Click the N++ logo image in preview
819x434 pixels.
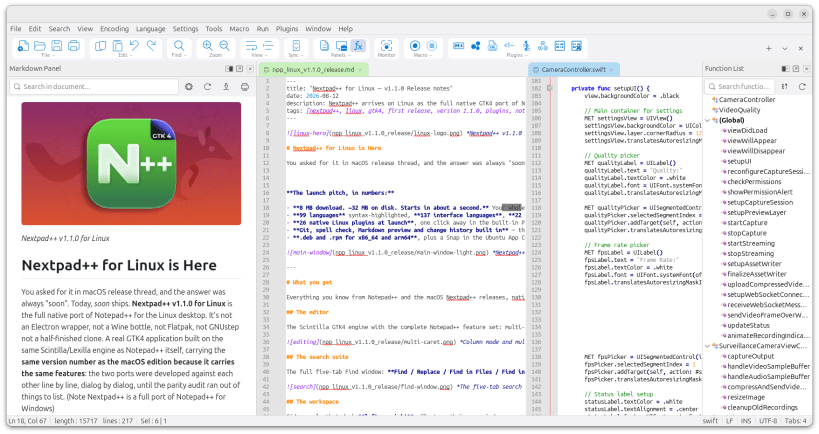[131, 163]
